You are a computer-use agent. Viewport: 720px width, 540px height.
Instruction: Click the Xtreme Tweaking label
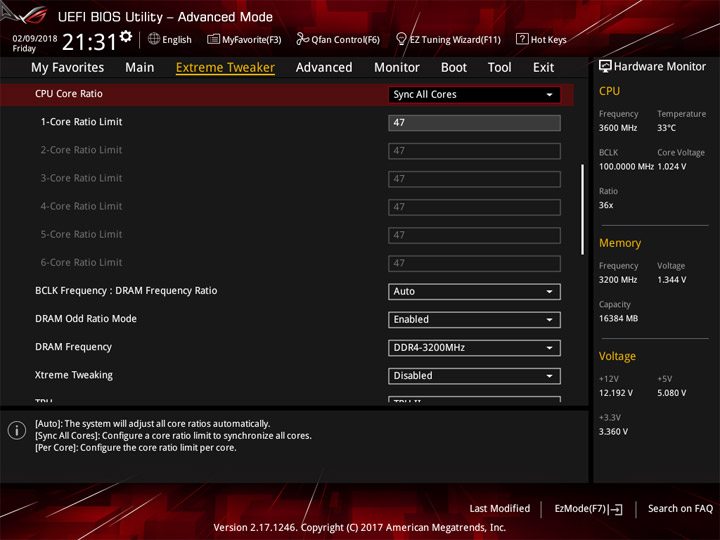[74, 375]
